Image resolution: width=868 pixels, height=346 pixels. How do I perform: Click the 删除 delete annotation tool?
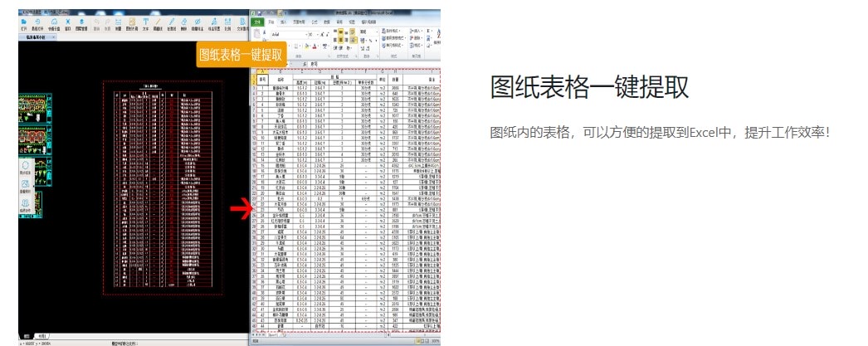[x=183, y=24]
